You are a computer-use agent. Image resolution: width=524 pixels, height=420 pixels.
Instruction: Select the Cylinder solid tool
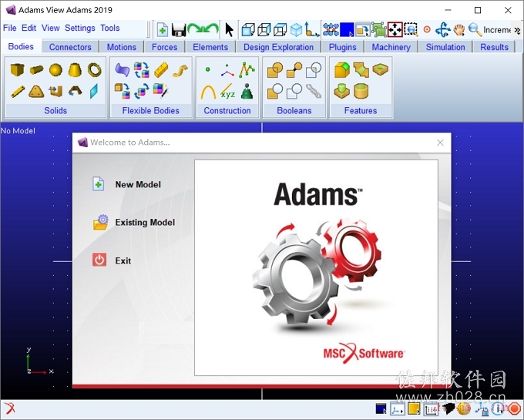(x=36, y=70)
